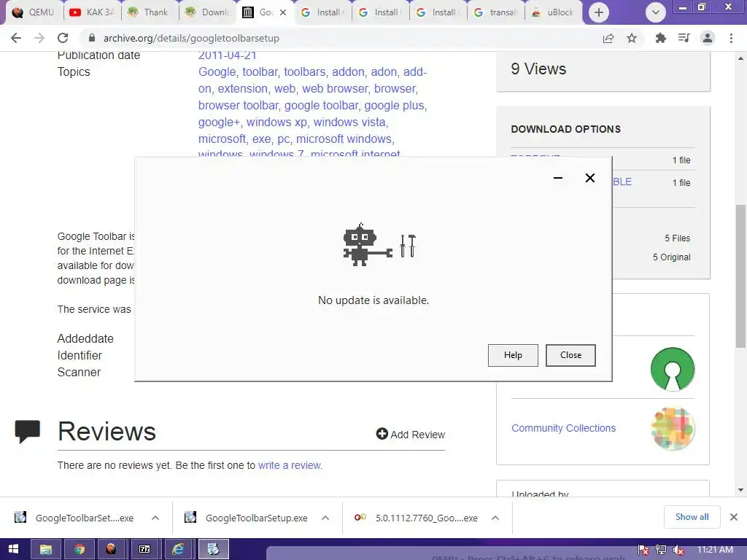Open media controls icon

point(684,38)
